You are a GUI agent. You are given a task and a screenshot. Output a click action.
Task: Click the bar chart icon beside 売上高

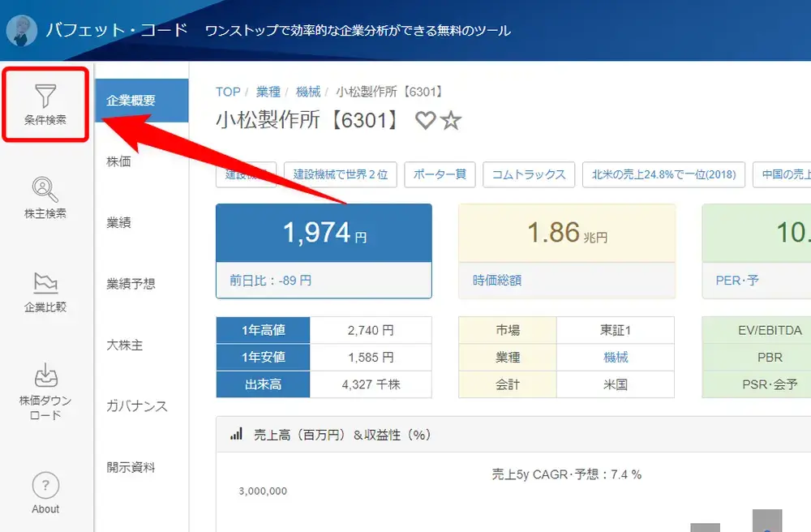pos(236,435)
